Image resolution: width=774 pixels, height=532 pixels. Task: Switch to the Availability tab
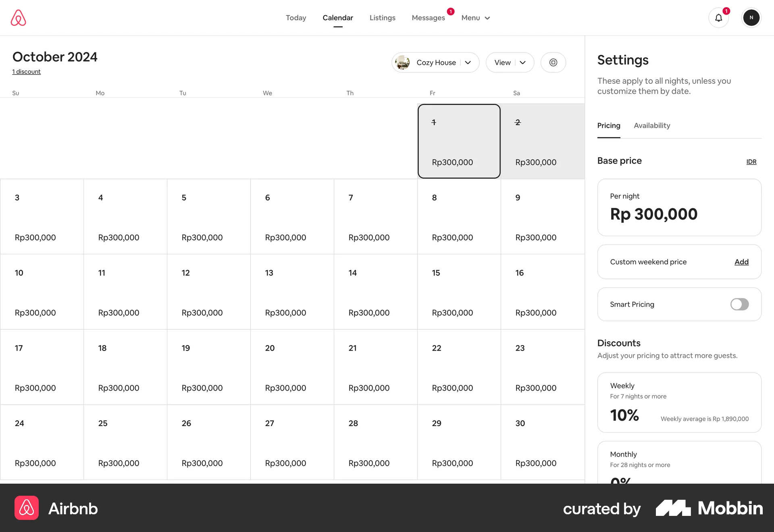coord(651,125)
